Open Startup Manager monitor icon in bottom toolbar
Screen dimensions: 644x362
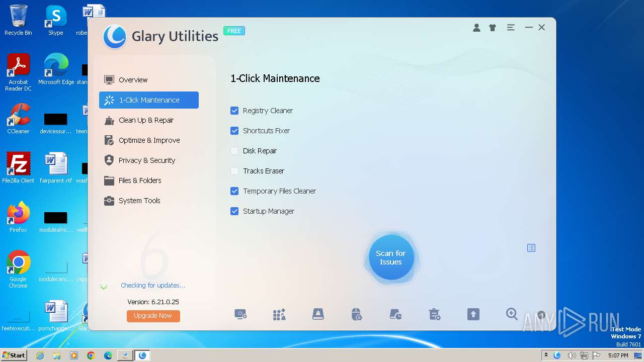(x=240, y=314)
